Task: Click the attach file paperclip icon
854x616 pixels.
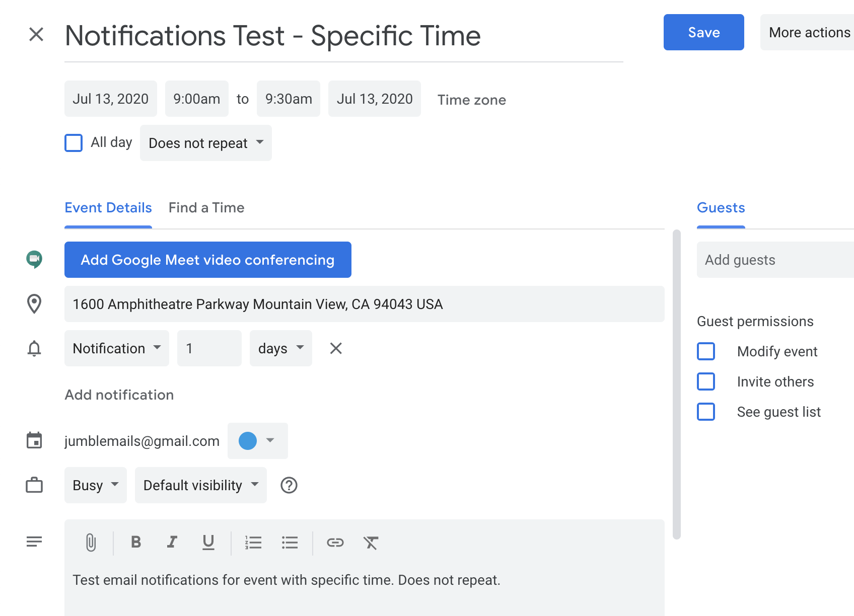Action: (x=91, y=543)
